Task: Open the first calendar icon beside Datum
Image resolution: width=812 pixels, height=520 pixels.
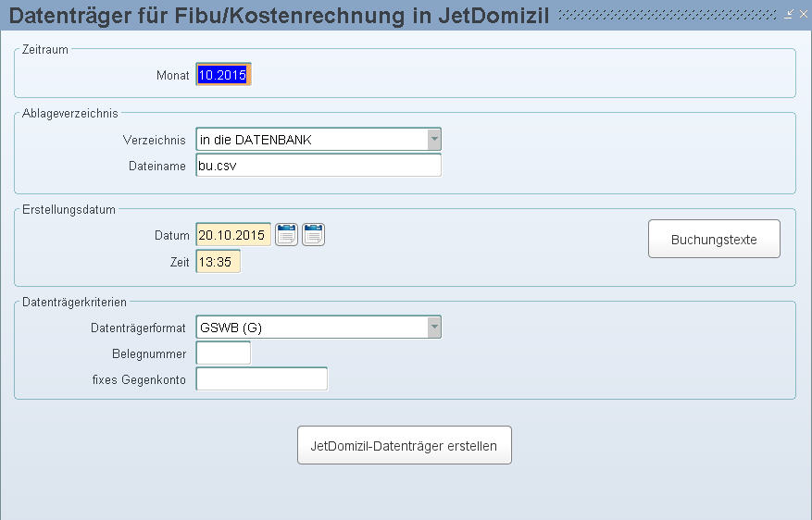Action: 286,234
